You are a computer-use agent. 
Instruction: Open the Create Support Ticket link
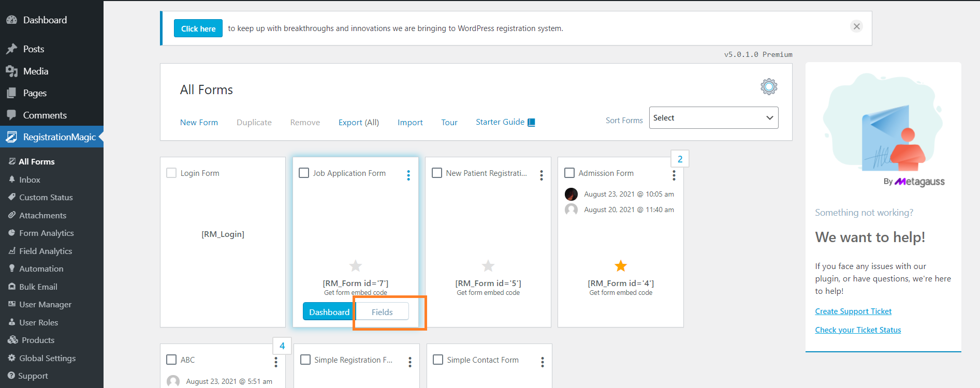(853, 311)
